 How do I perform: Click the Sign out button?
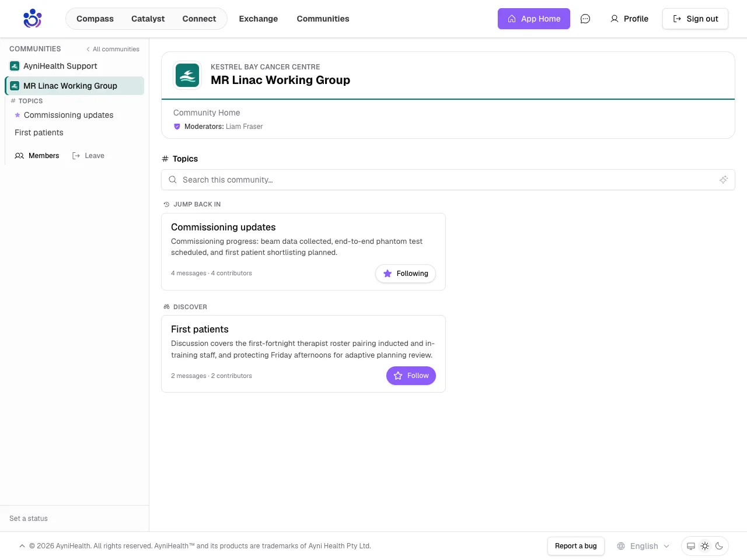click(695, 19)
